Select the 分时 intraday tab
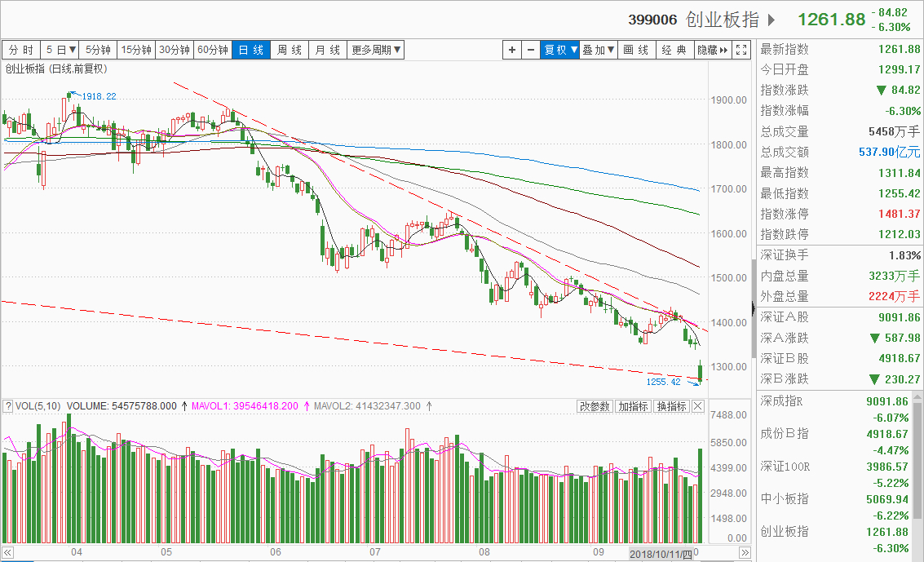924x562 pixels. (21, 50)
